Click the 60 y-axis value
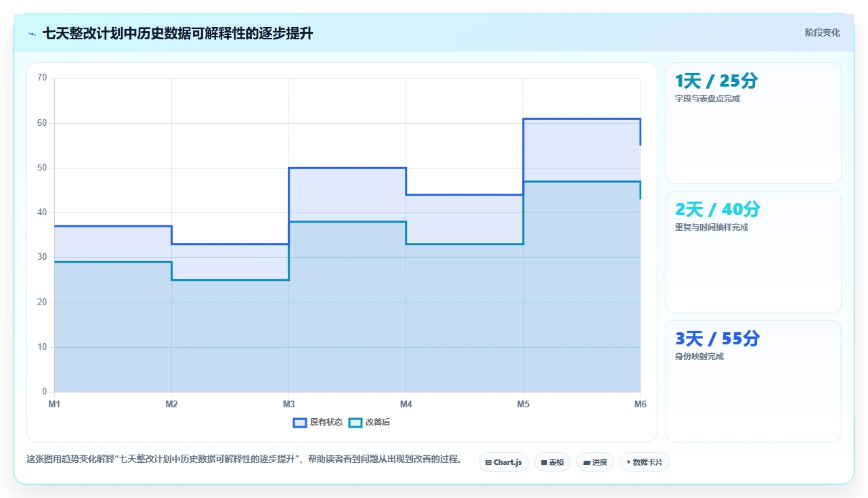Screen dimensions: 868x498 [x=42, y=123]
